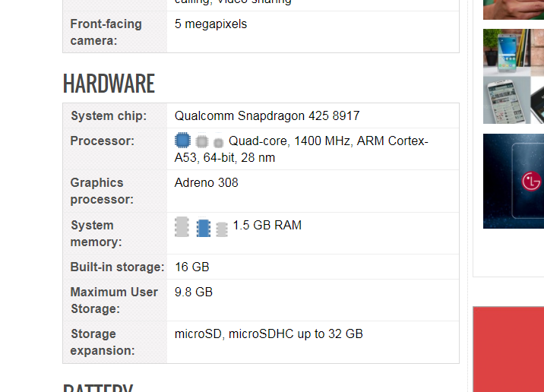Open the dark LG phone article thumbnail
Viewport: 544px width, 392px height.
click(513, 181)
